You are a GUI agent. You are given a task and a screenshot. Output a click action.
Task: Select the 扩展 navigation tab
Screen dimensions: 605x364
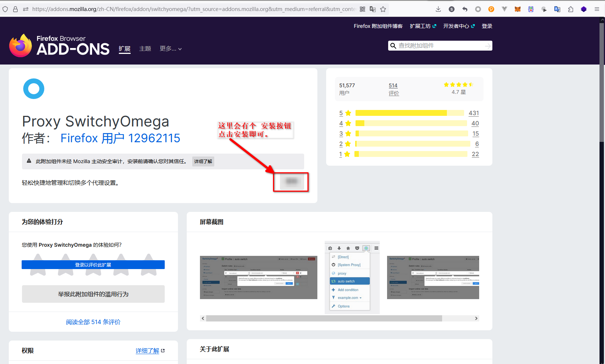pos(125,49)
